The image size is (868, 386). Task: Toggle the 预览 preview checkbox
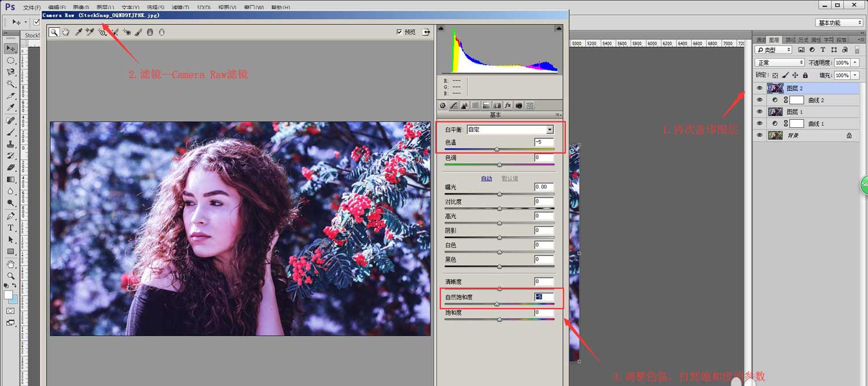pyautogui.click(x=399, y=32)
